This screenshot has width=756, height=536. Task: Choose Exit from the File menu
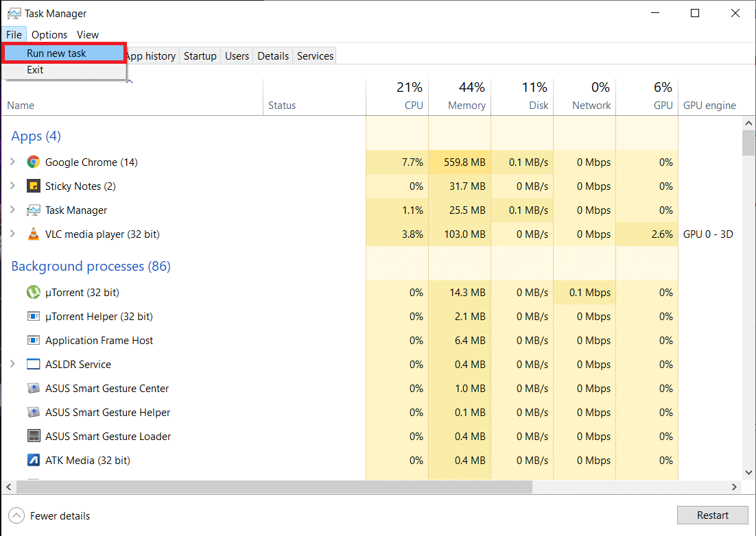tap(64, 70)
